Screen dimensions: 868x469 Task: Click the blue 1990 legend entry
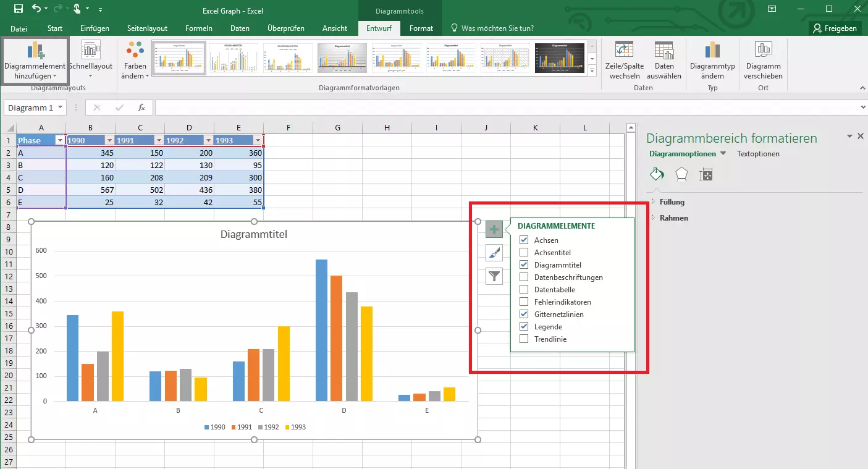[214, 427]
